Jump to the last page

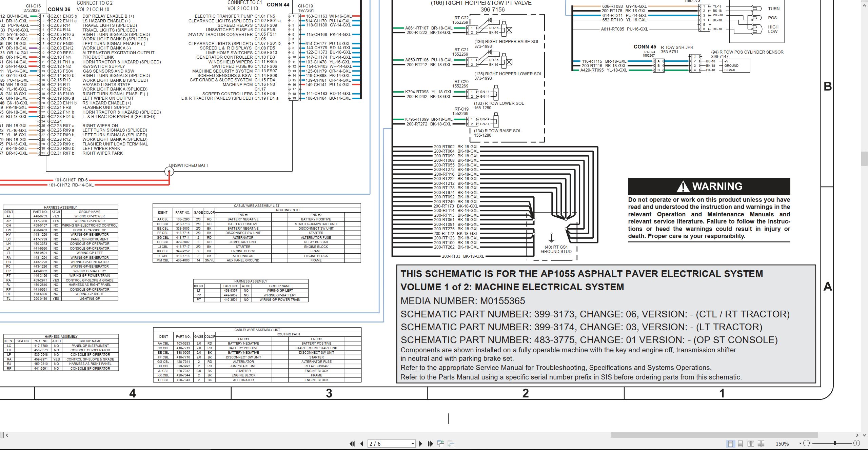[430, 444]
